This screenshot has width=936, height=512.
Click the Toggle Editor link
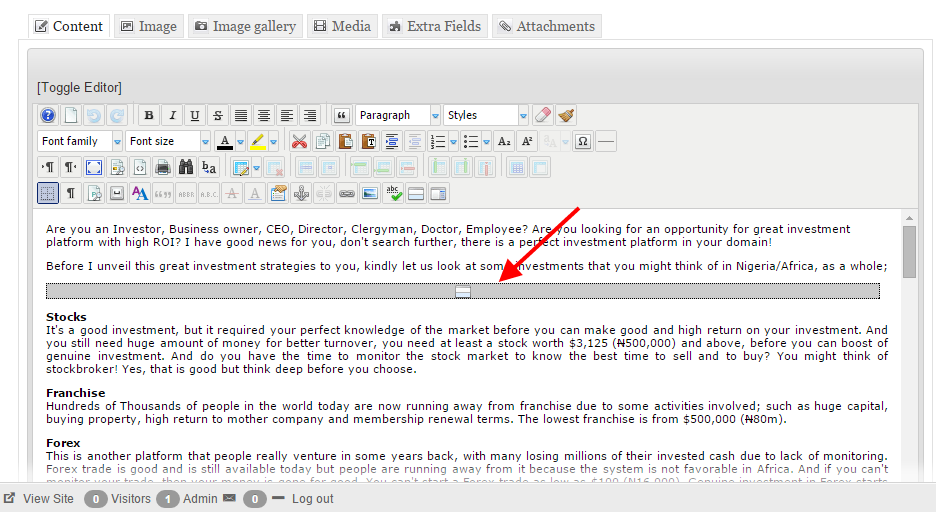79,88
